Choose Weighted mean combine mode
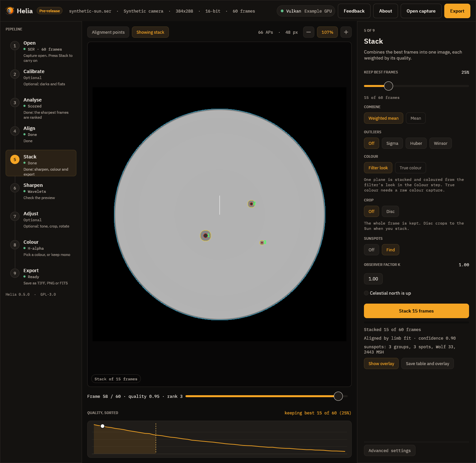 click(383, 118)
